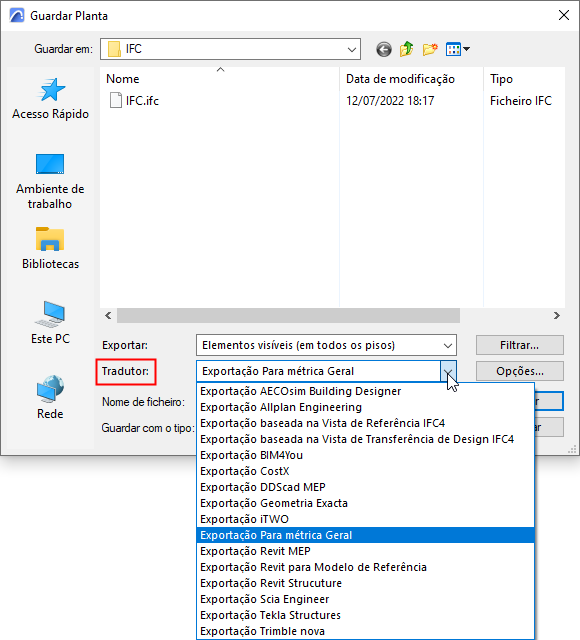Select Exportação baseada na Vista de Referência IFC4

coord(365,423)
